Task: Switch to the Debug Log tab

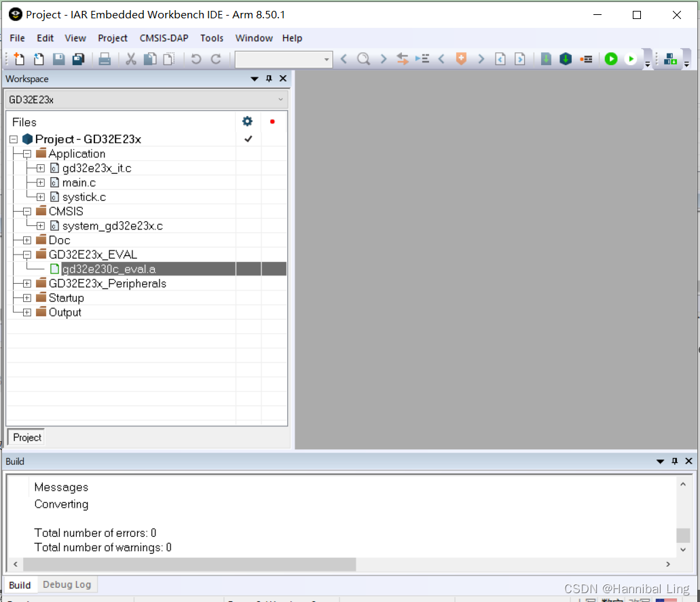Action: tap(67, 584)
